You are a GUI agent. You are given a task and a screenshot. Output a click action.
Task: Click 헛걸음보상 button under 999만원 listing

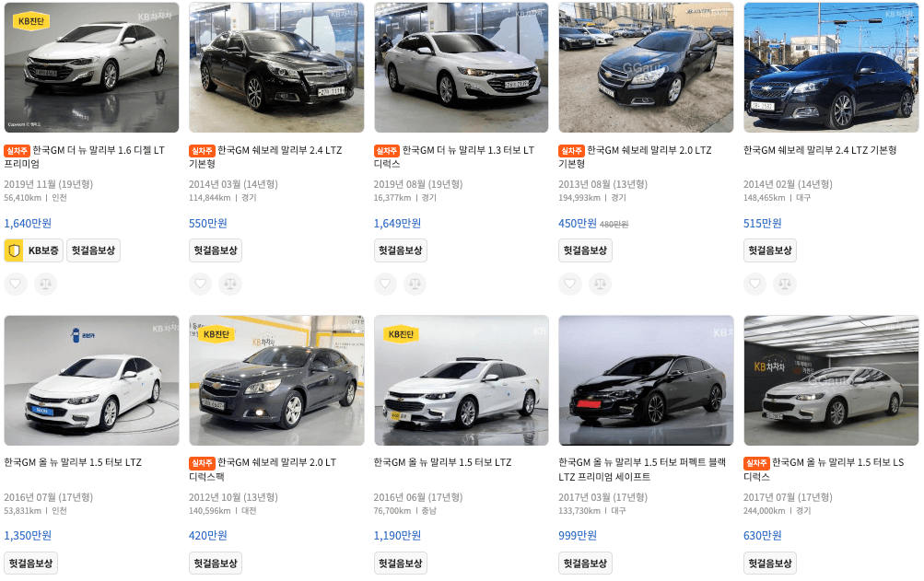click(585, 564)
